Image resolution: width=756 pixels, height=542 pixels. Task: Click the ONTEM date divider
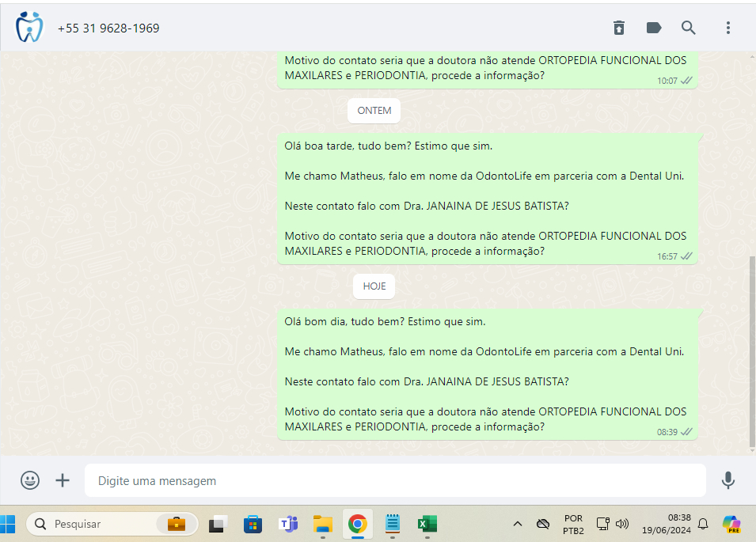[x=374, y=111]
